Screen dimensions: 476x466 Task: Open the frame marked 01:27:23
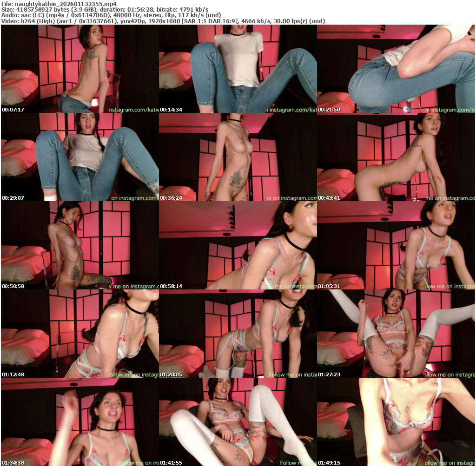pyautogui.click(x=396, y=334)
